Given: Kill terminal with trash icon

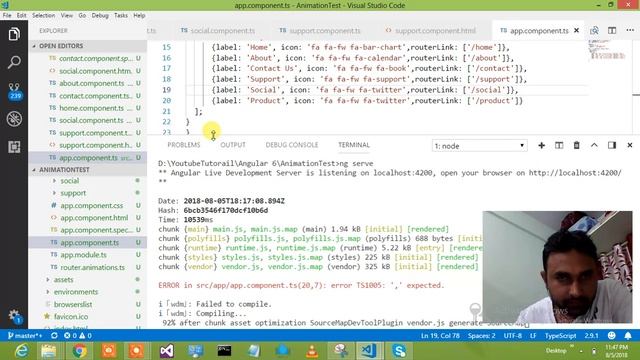Looking at the screenshot, I should pos(576,145).
